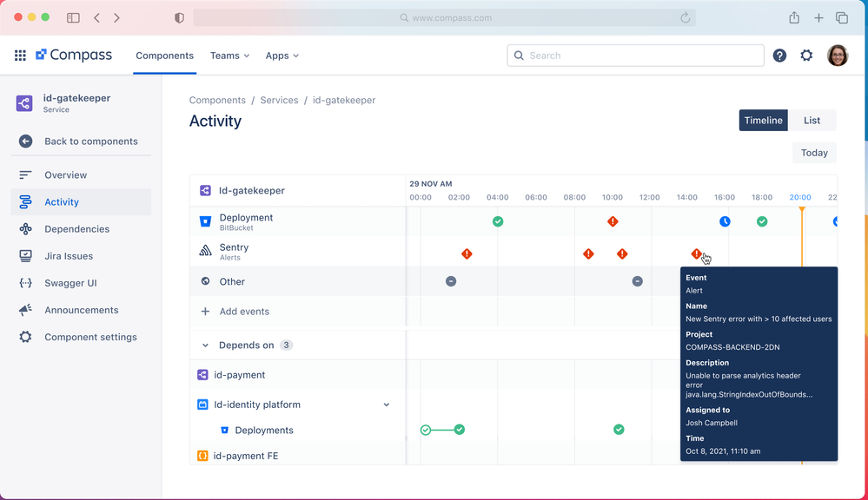
Task: Click the Deployments sub-row BitBucket icon
Action: click(225, 431)
